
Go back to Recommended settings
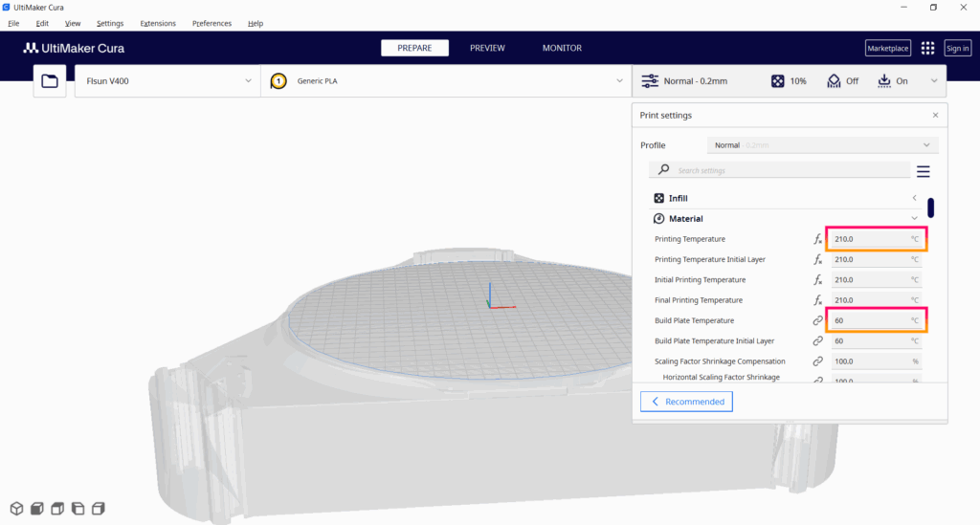click(686, 402)
